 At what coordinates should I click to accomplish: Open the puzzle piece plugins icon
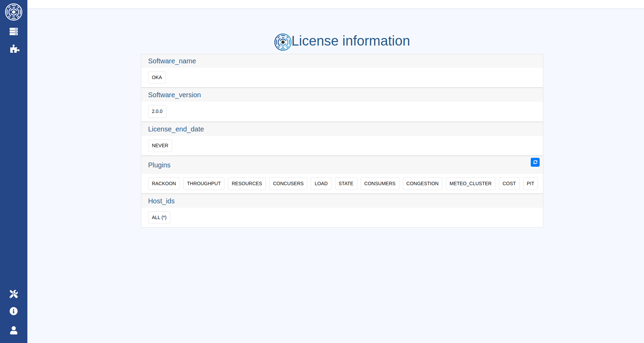click(x=14, y=49)
